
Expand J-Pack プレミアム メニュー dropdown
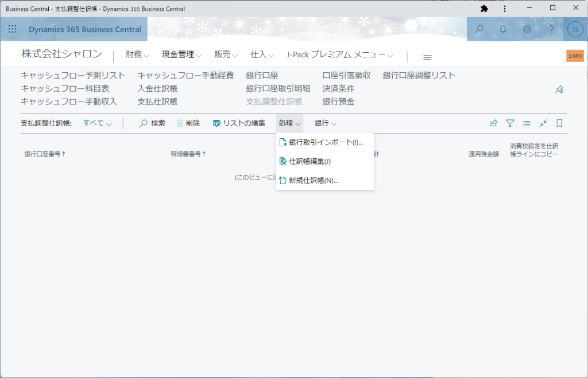click(340, 54)
